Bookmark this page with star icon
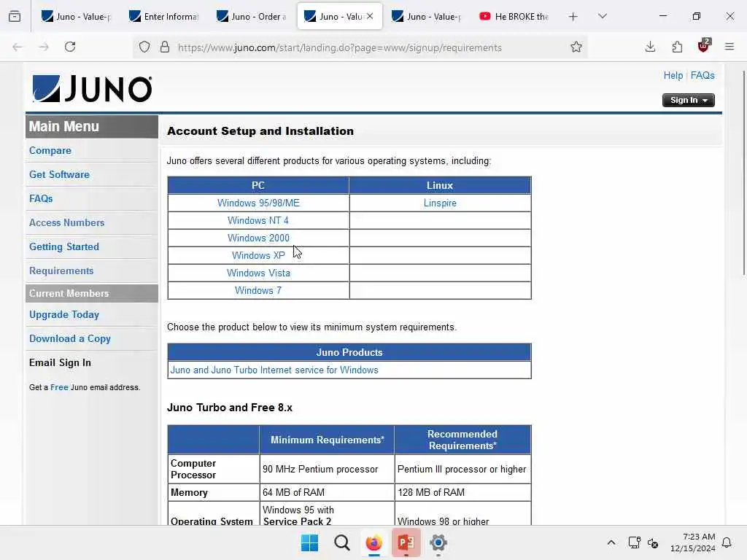The height and width of the screenshot is (560, 747). pos(576,47)
